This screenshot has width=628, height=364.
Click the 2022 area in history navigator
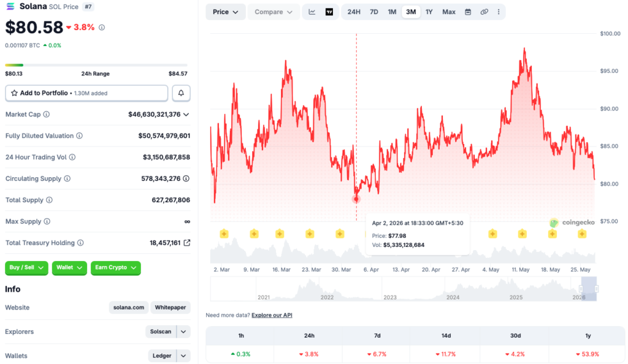327,297
